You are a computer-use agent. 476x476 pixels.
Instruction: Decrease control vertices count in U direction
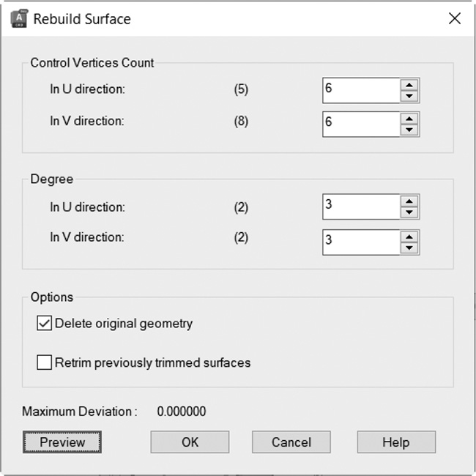click(409, 96)
